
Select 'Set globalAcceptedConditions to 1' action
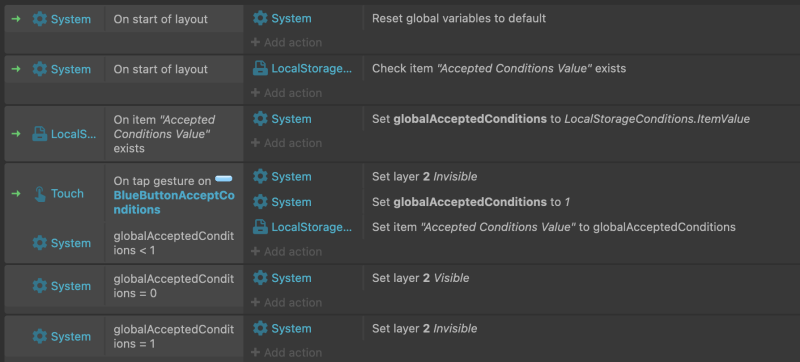click(x=470, y=202)
